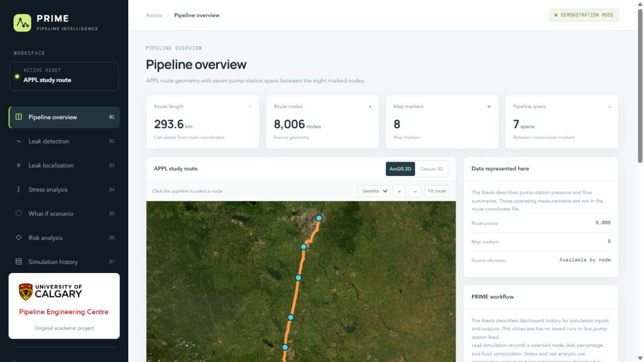Click the Pipeline Engineering Centre link
This screenshot has width=644, height=362.
tap(64, 312)
